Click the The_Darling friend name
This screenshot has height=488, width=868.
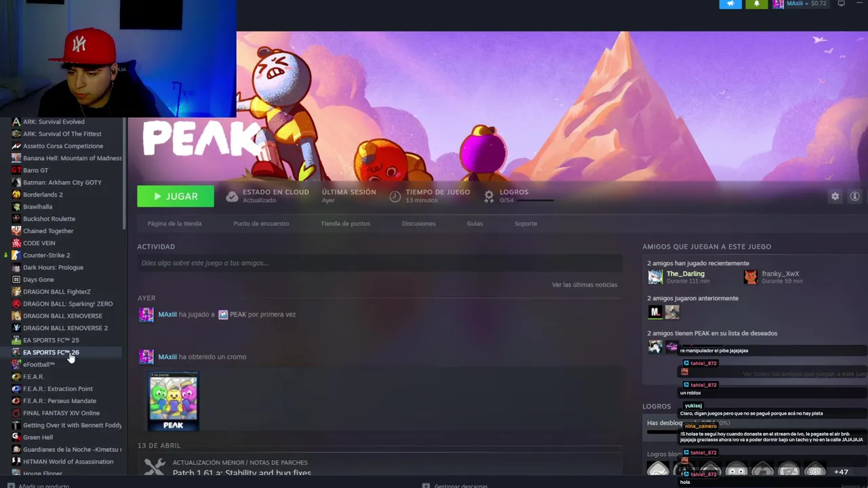pos(686,274)
